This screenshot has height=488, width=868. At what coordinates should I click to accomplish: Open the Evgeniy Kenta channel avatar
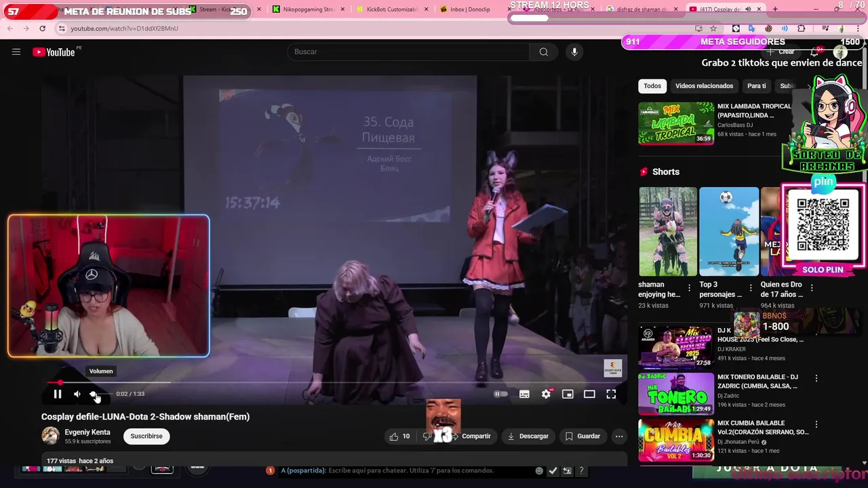(50, 436)
